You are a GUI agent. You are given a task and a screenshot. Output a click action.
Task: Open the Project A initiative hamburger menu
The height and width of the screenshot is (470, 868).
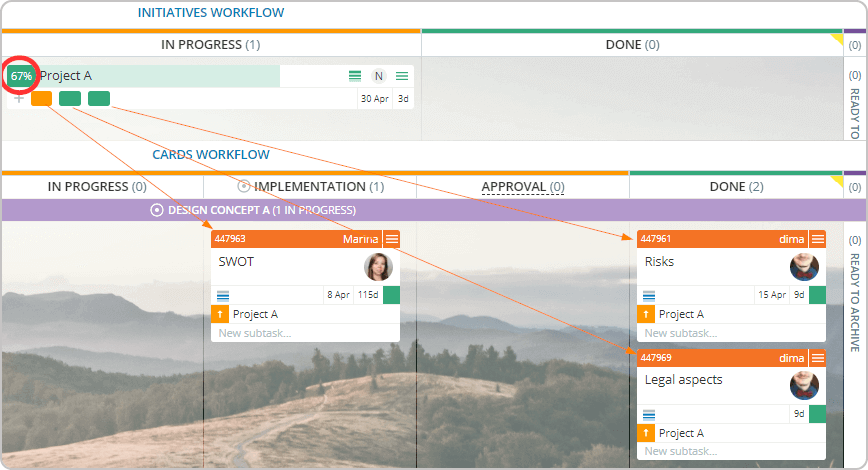[x=402, y=76]
